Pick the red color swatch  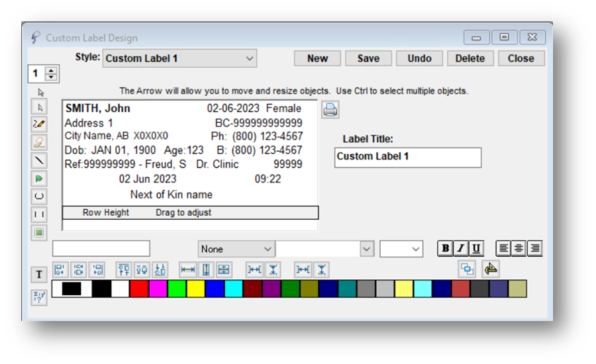[x=139, y=289]
